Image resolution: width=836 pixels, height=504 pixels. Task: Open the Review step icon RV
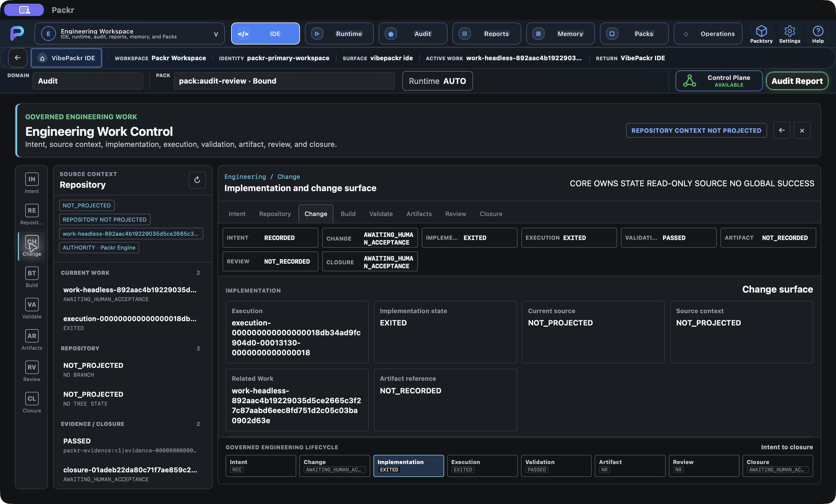point(32,367)
